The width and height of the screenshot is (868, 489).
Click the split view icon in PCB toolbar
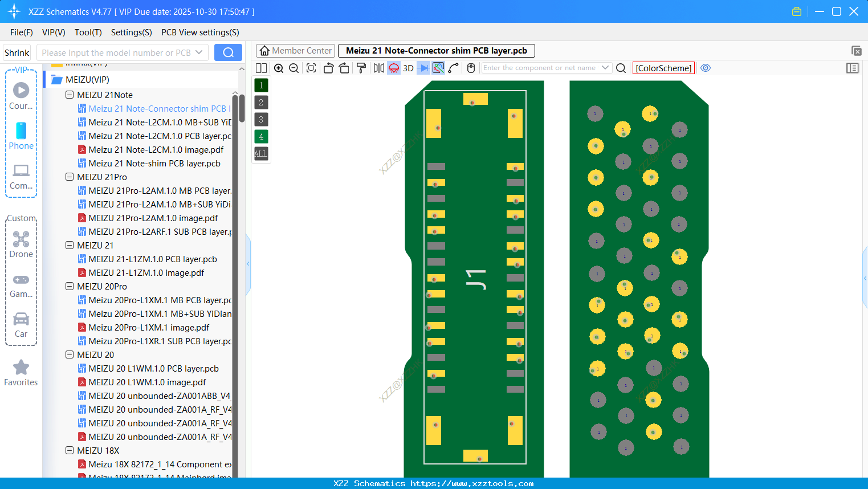(x=261, y=68)
